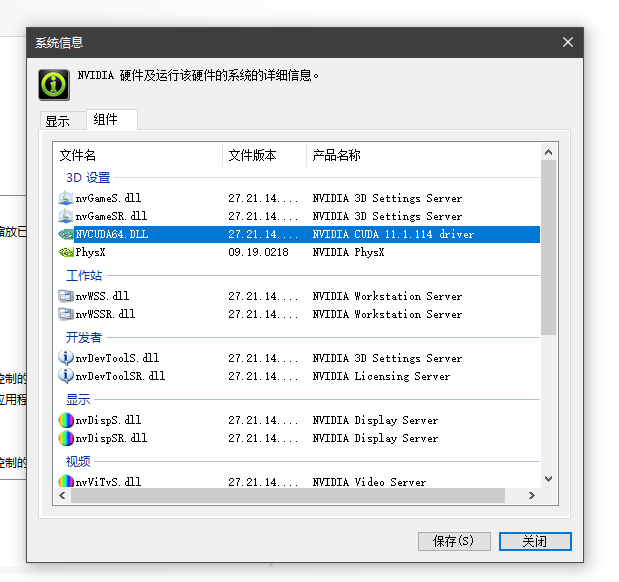619x582 pixels.
Task: Click nvDispS.dll's NVIDIA Display Server text
Action: 375,420
